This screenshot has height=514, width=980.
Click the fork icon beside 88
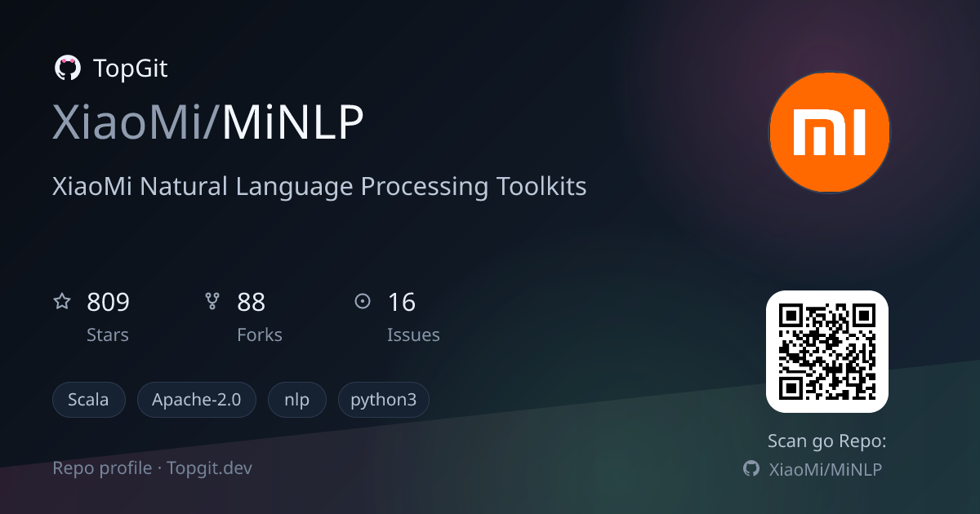tap(212, 302)
